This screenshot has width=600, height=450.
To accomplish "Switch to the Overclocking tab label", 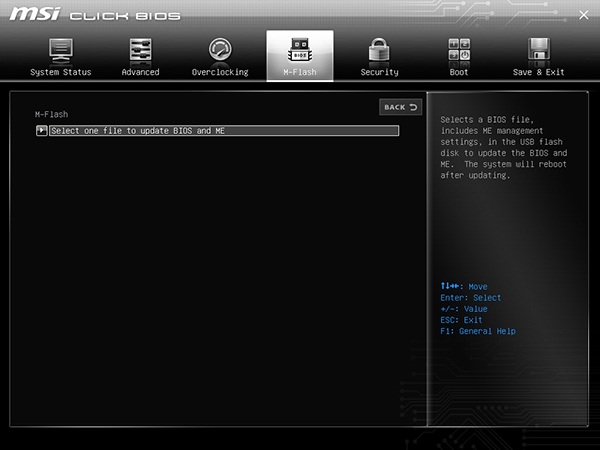I will click(220, 72).
